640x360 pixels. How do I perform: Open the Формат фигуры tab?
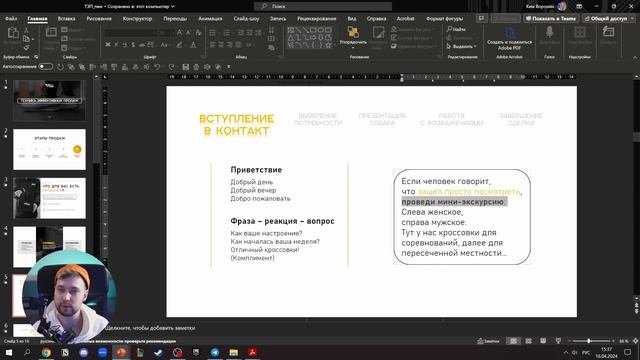pos(444,19)
